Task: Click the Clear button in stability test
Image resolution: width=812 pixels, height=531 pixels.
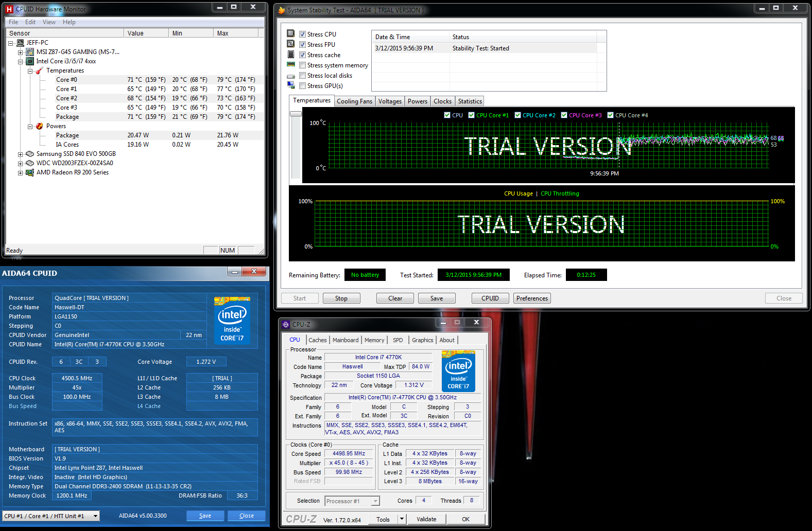Action: point(395,298)
